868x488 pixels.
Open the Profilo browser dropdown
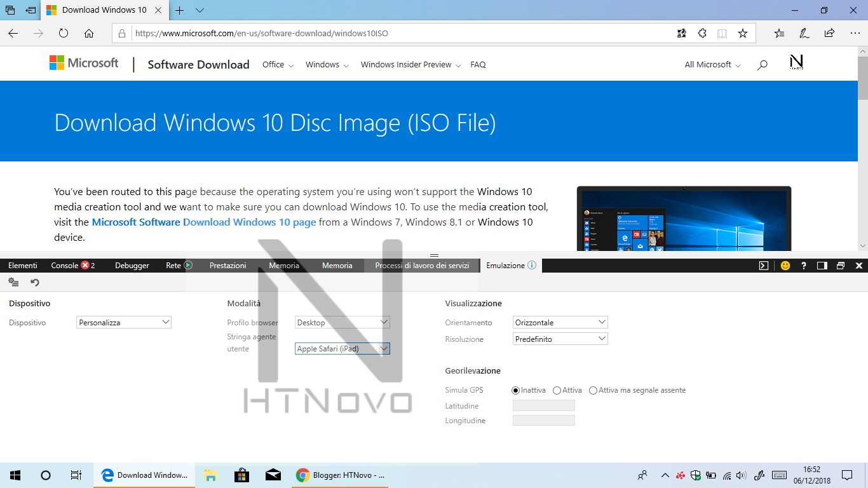(342, 322)
